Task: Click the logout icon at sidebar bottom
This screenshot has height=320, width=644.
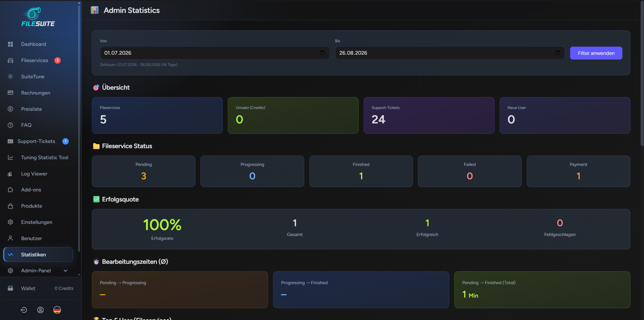Action: (x=24, y=310)
